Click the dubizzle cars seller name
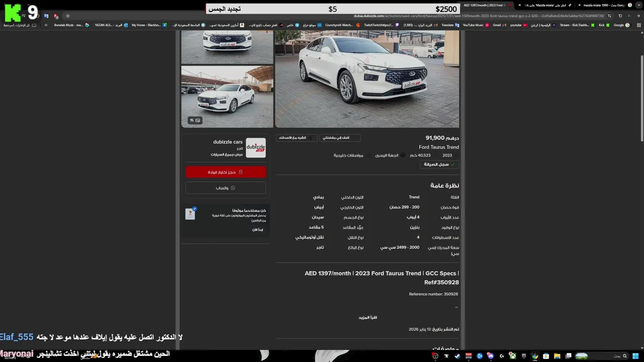Screen dimensions: 644x362 point(228,142)
